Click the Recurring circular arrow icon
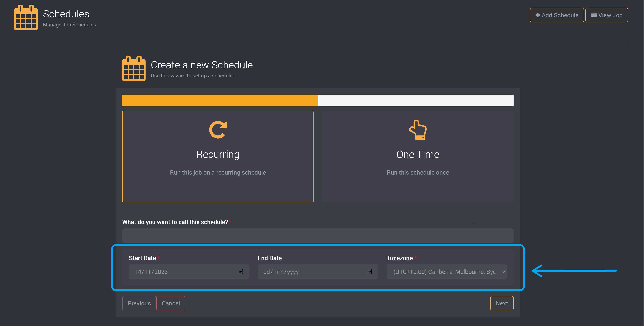 pyautogui.click(x=218, y=130)
